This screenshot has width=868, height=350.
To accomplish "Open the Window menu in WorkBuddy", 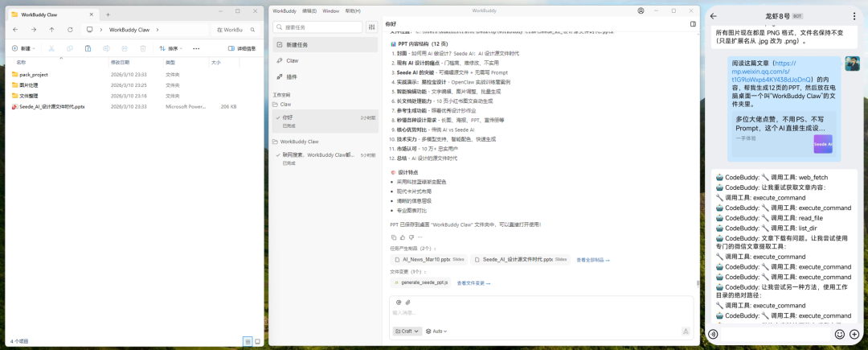I will 330,10.
